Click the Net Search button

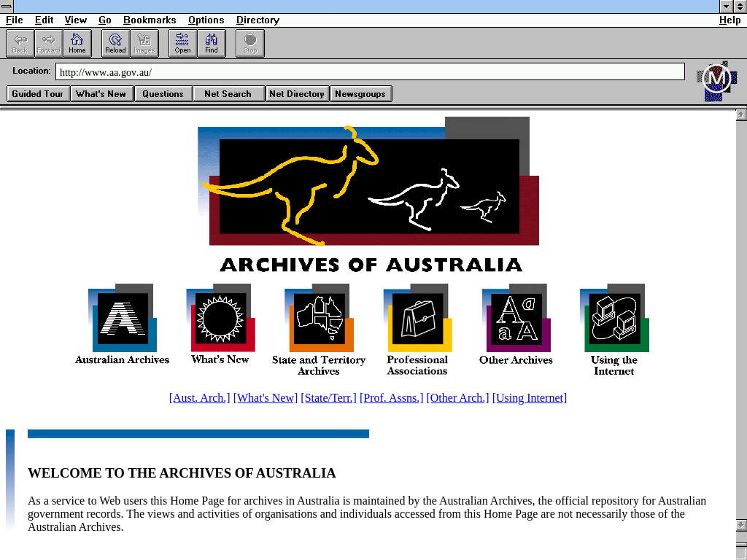(228, 94)
